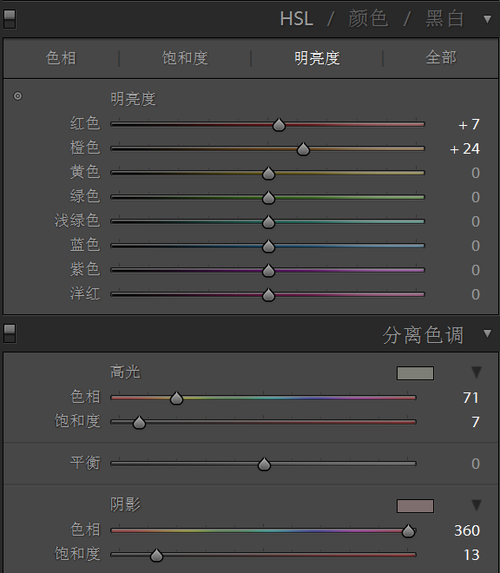Image resolution: width=500 pixels, height=573 pixels.
Task: Select the 全部 tab
Action: (441, 58)
